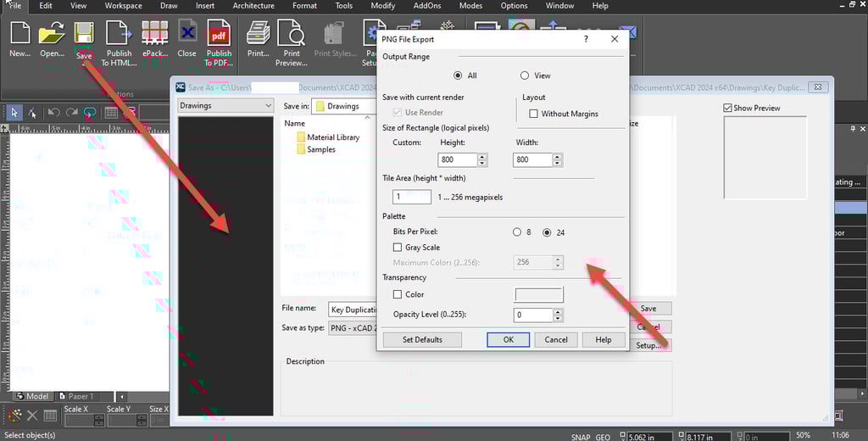Open a file with the Open icon

coord(52,33)
